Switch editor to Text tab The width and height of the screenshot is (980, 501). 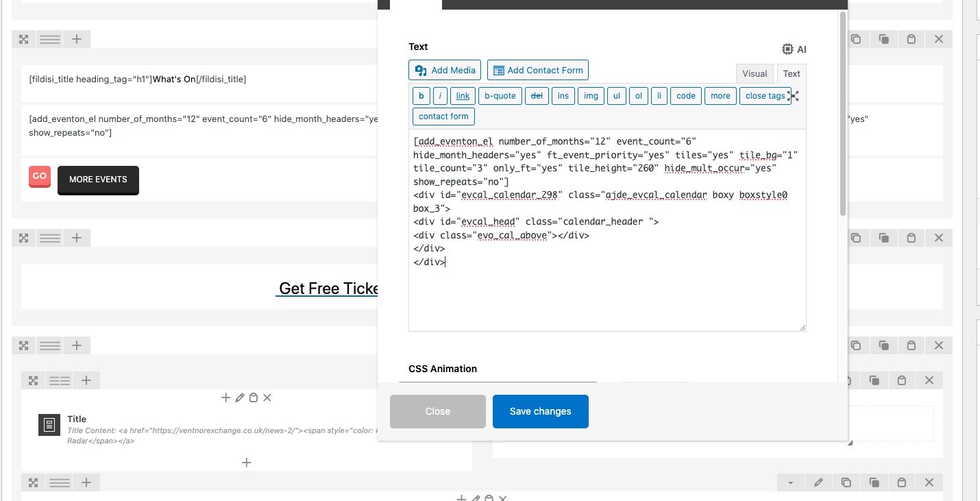(792, 74)
